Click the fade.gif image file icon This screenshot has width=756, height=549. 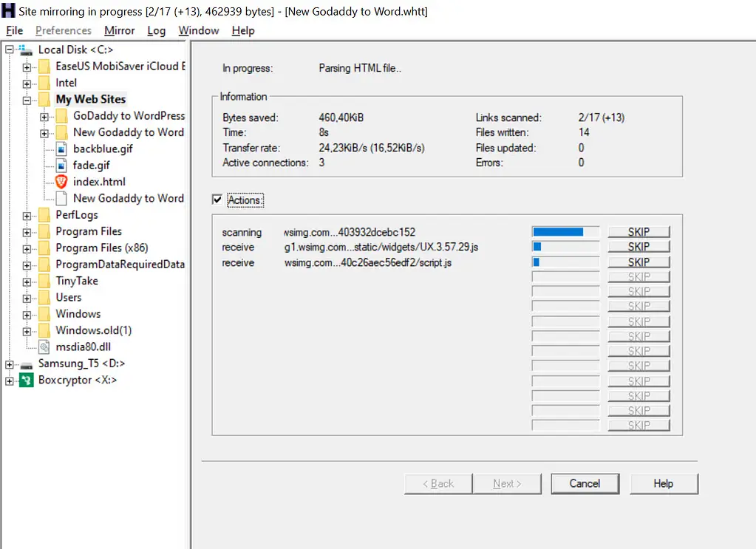[61, 166]
